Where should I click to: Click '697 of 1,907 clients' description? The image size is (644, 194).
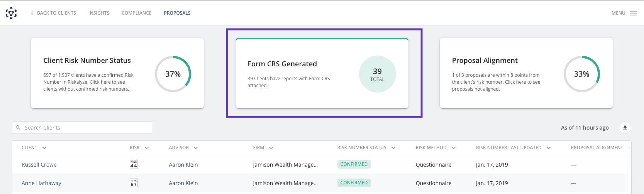[88, 82]
